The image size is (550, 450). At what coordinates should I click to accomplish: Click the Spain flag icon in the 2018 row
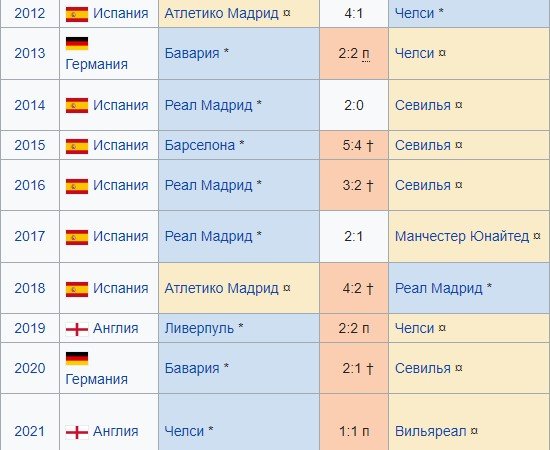[x=77, y=289]
